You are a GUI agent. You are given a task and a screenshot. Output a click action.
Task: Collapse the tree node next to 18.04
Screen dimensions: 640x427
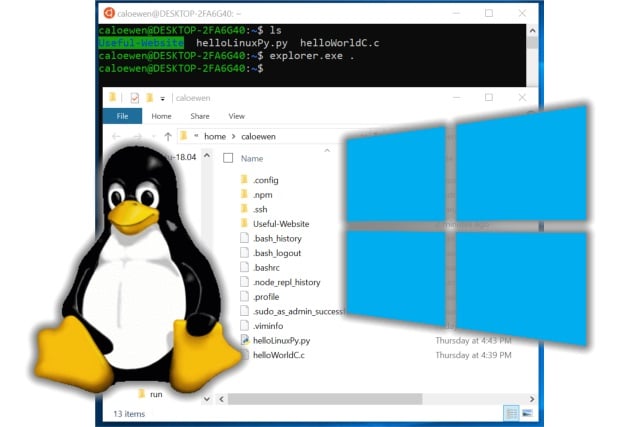click(207, 158)
